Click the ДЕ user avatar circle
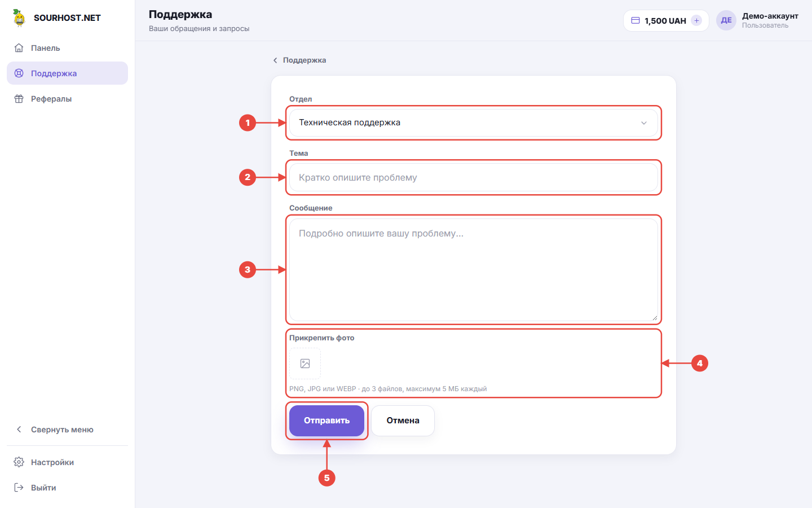Viewport: 812px width, 508px height. pos(726,20)
